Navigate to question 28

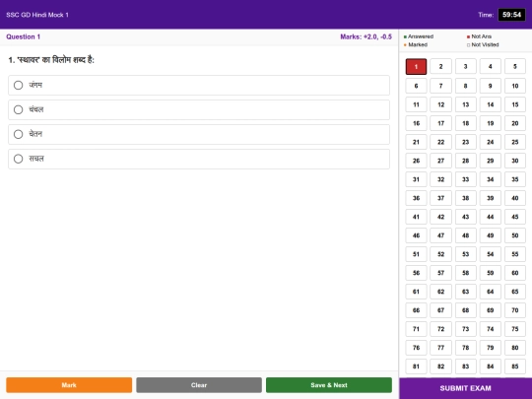(x=465, y=161)
